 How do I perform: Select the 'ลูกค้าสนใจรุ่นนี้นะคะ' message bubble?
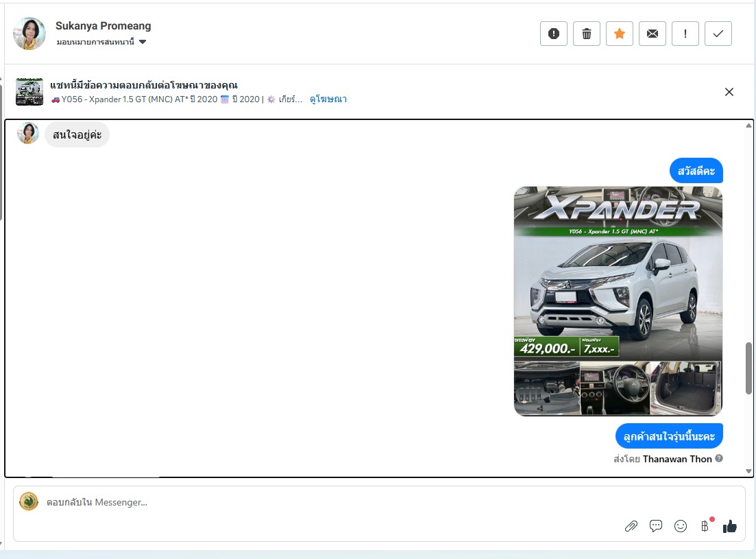click(669, 436)
